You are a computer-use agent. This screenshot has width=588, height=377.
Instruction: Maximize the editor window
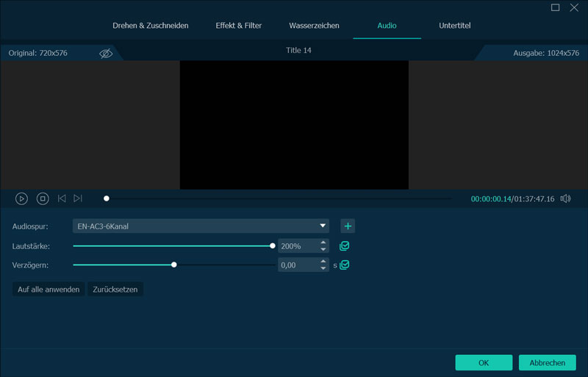(x=556, y=7)
